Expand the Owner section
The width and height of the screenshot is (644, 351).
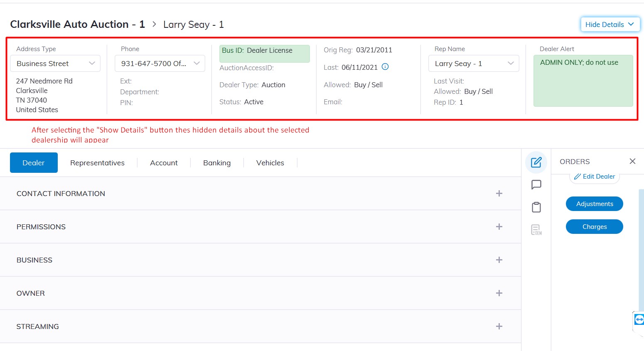pyautogui.click(x=499, y=293)
